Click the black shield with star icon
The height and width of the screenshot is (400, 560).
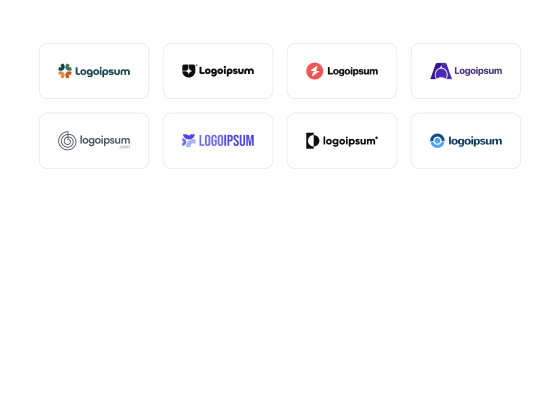189,71
